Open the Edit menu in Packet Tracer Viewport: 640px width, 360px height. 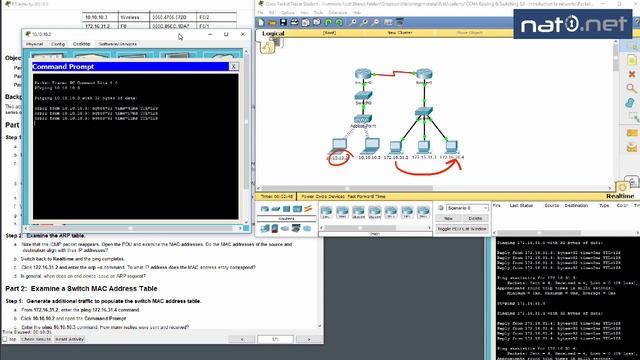pyautogui.click(x=272, y=13)
